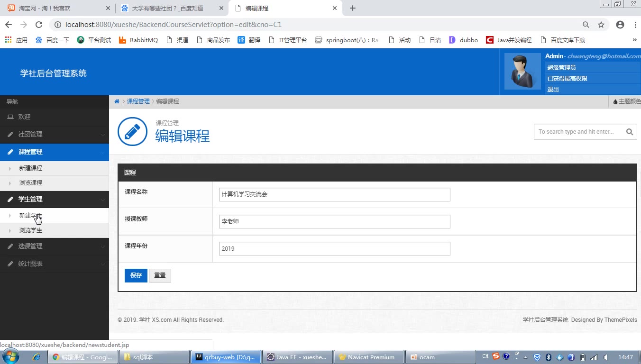Collapse the 学生管理 sidebar menu
This screenshot has width=641, height=364.
click(55, 199)
